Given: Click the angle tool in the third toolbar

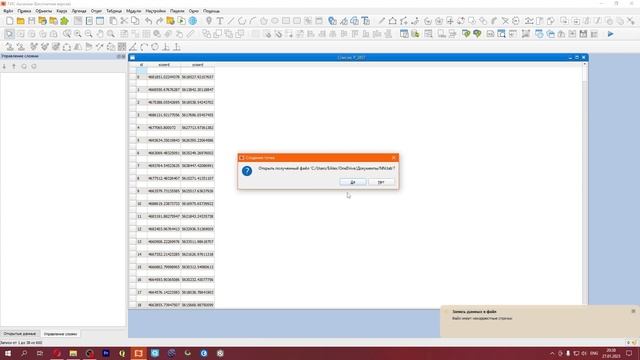Looking at the screenshot, I should (133, 47).
